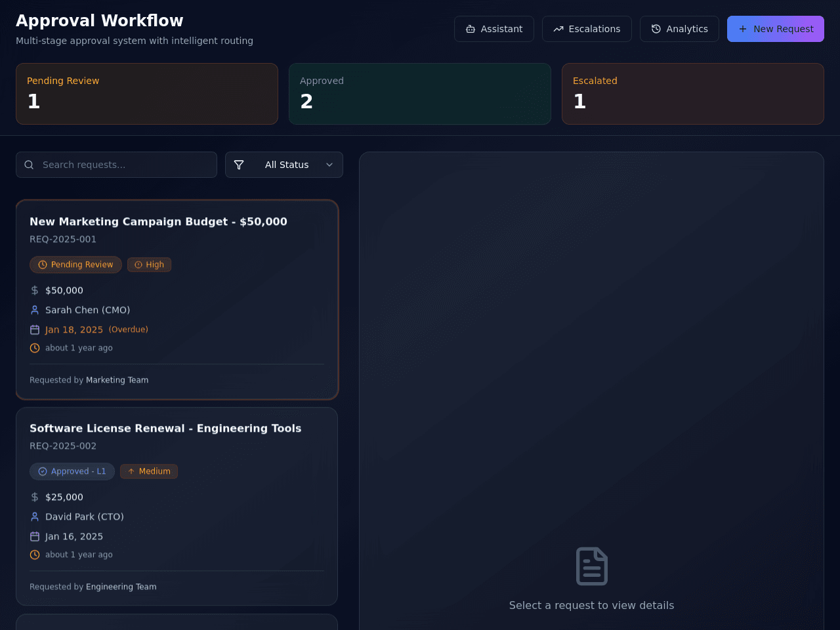Viewport: 840px width, 630px height.
Task: Click the chevron on the All Status dropdown
Action: 329,165
